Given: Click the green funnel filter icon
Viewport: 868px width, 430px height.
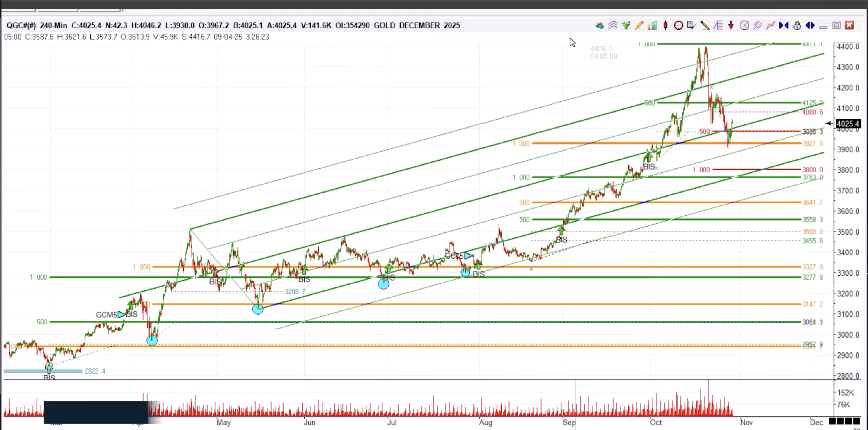Looking at the screenshot, I should click(x=626, y=26).
